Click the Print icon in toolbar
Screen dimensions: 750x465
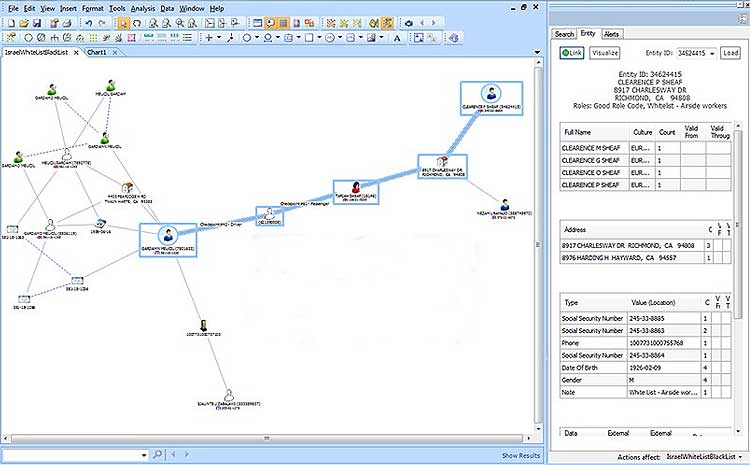pos(67,23)
